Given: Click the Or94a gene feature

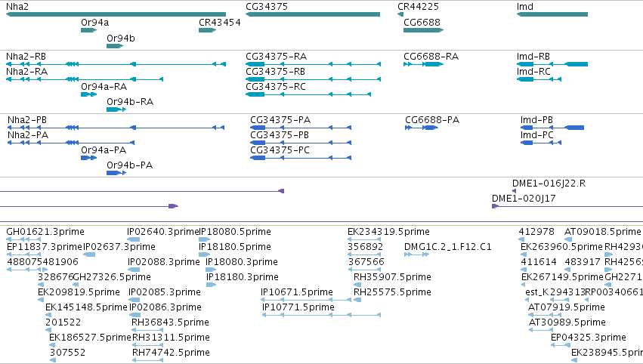Looking at the screenshot, I should [x=88, y=30].
